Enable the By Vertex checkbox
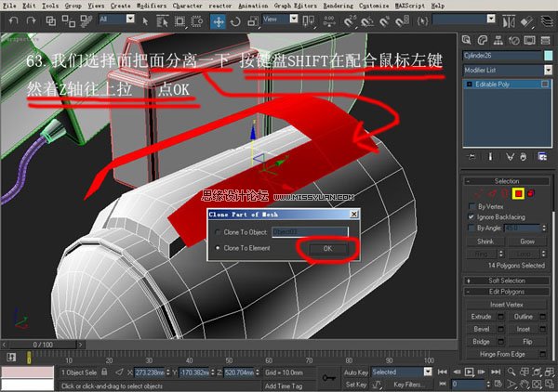The image size is (558, 392). 472,206
